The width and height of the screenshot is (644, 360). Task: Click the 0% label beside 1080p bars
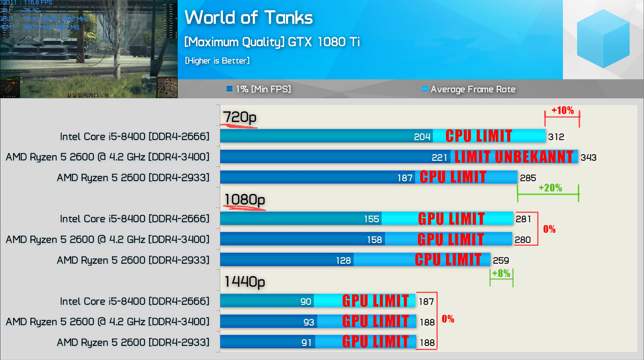pos(549,229)
